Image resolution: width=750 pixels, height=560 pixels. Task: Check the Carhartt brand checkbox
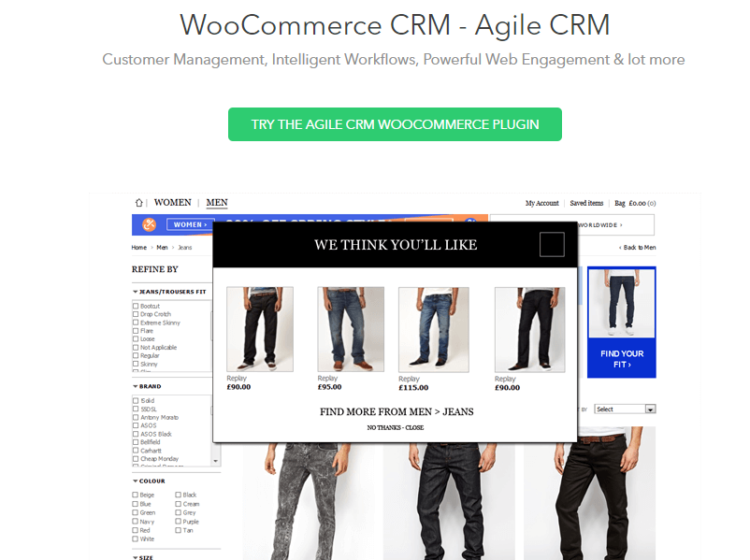tap(136, 451)
